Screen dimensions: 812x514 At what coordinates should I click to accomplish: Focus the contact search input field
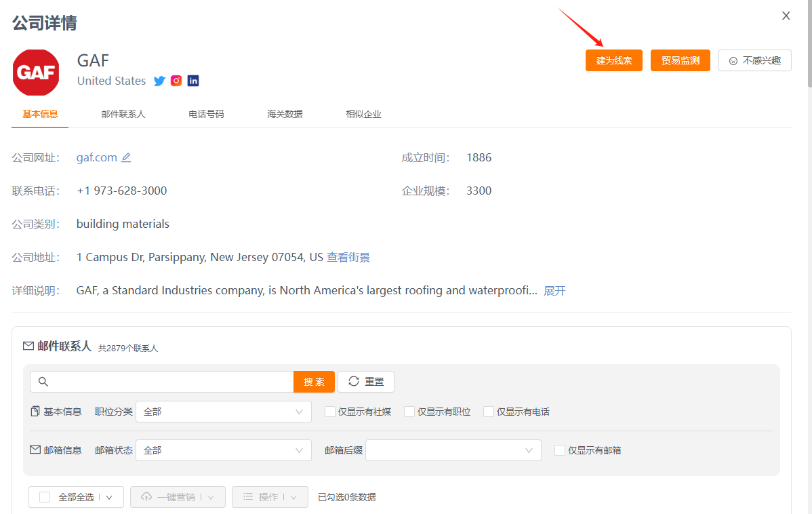tap(161, 382)
